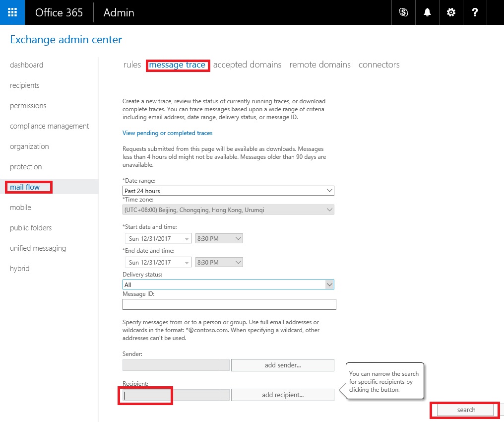This screenshot has height=422, width=504.
Task: Open the Office 365 app launcher
Action: pyautogui.click(x=11, y=12)
